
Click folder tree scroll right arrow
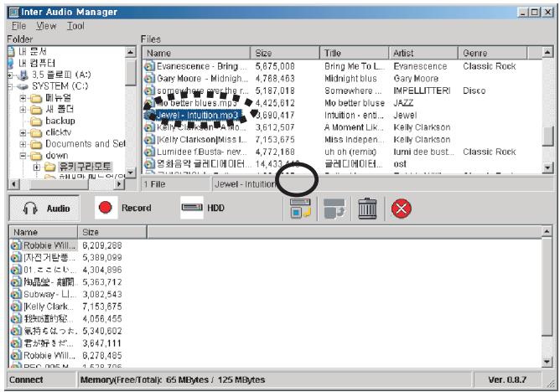tap(119, 184)
